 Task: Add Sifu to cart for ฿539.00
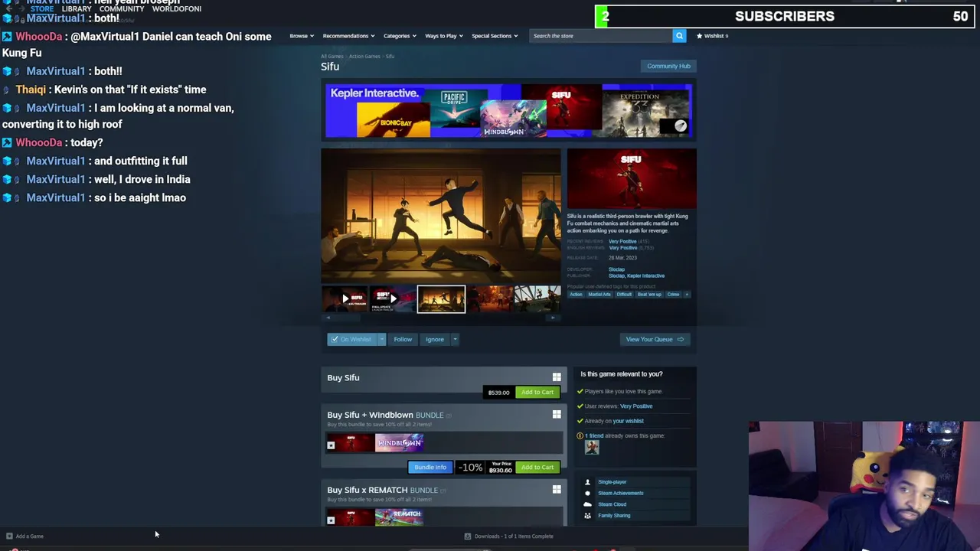tap(537, 393)
